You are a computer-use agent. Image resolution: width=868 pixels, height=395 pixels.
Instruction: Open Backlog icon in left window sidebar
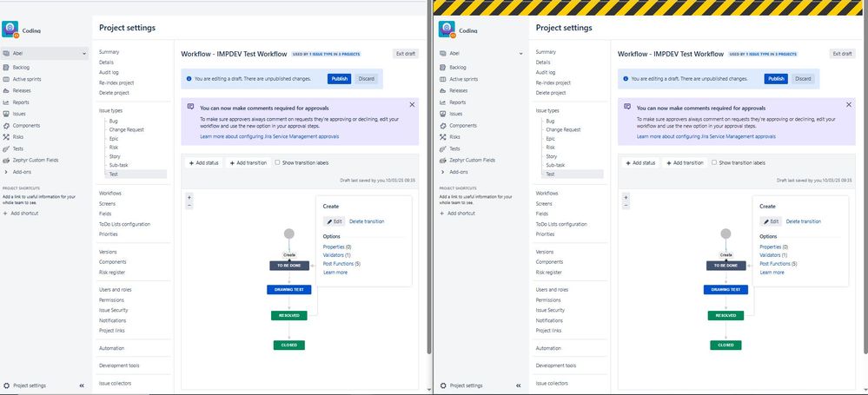point(6,68)
